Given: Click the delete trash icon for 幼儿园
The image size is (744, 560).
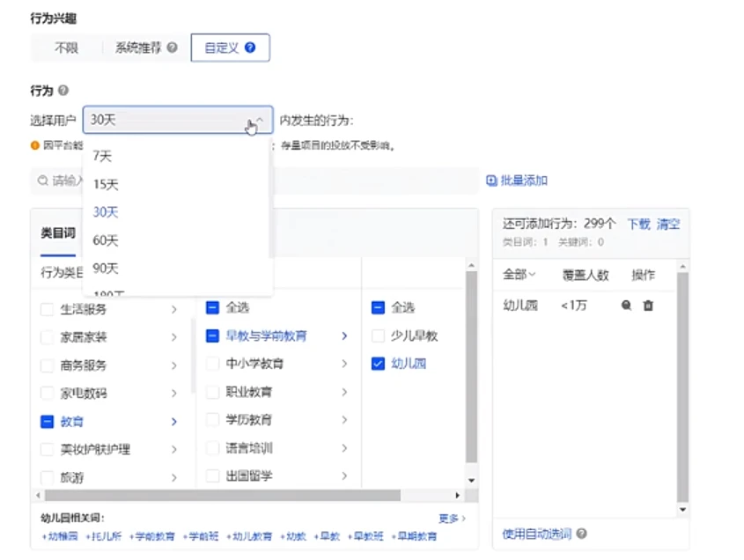Looking at the screenshot, I should pyautogui.click(x=648, y=306).
